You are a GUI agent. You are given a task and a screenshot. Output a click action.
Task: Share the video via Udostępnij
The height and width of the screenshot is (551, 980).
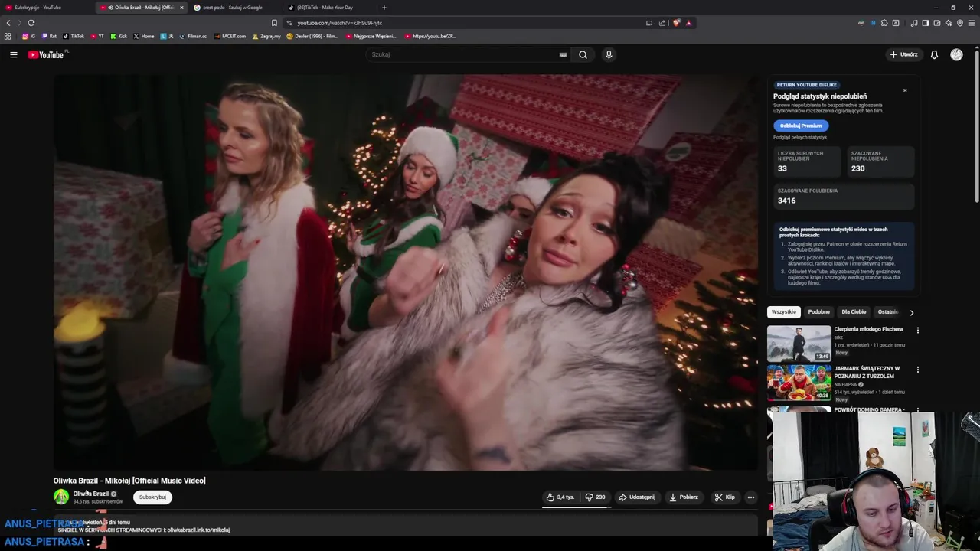636,497
